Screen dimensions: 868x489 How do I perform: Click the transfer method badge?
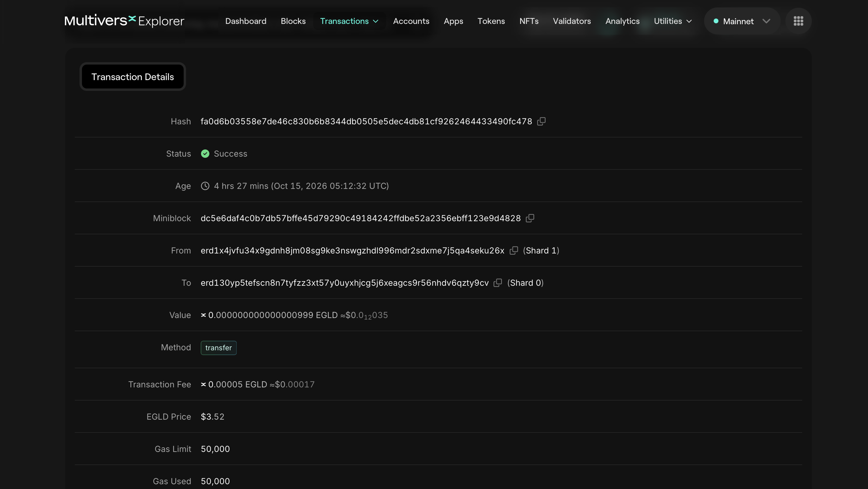[219, 348]
